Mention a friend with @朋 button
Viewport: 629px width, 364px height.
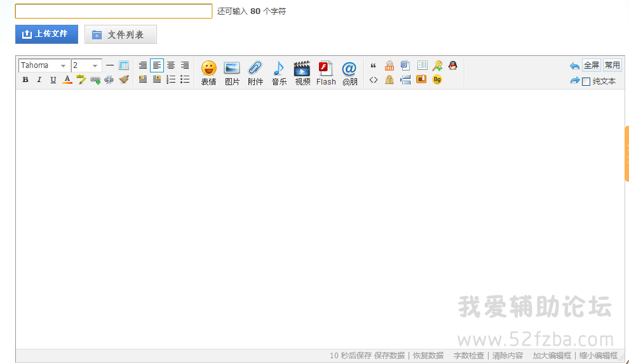point(349,73)
